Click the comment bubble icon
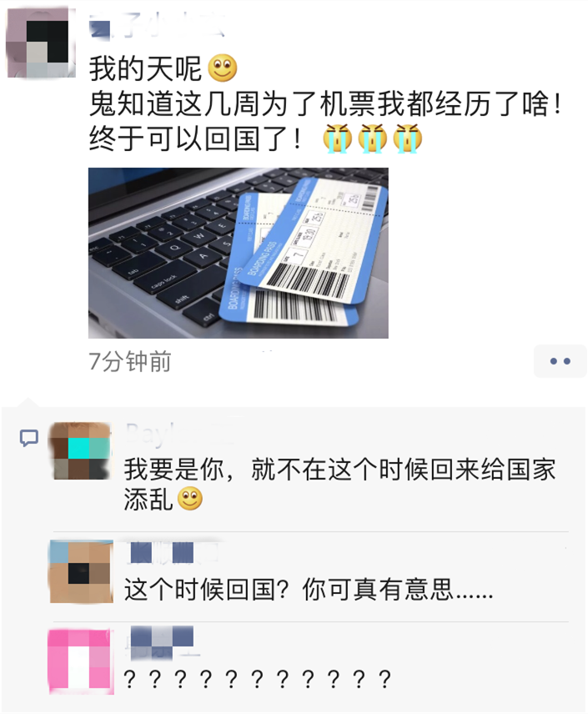Screen dimensions: 588x714 click(28, 438)
